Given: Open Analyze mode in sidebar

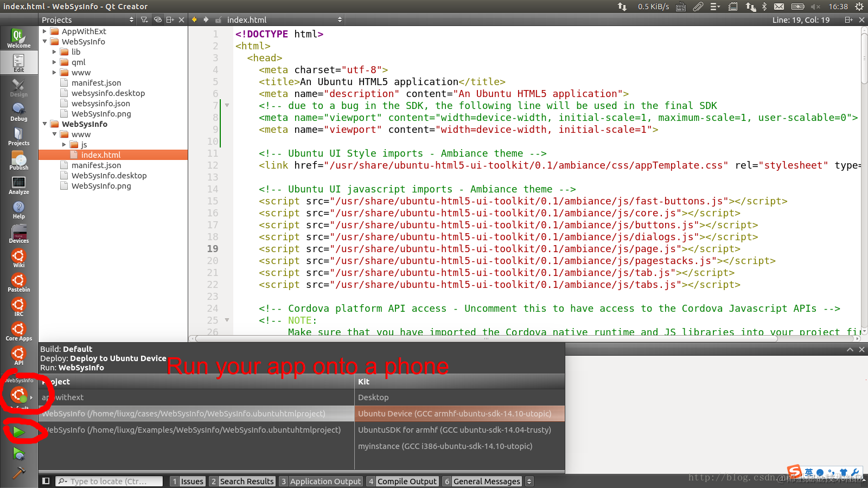Looking at the screenshot, I should 18,185.
